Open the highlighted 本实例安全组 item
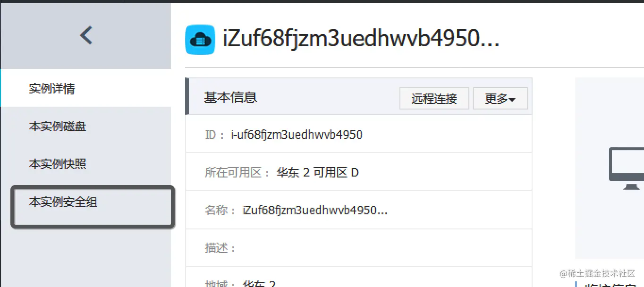Image resolution: width=644 pixels, height=287 pixels. (x=63, y=202)
